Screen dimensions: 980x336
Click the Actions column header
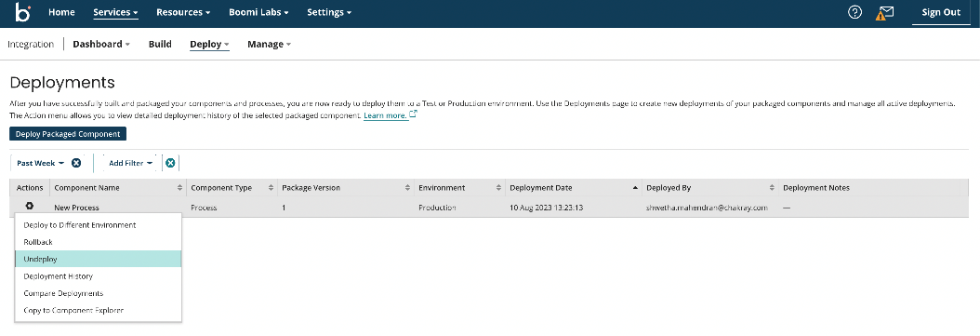[x=30, y=188]
